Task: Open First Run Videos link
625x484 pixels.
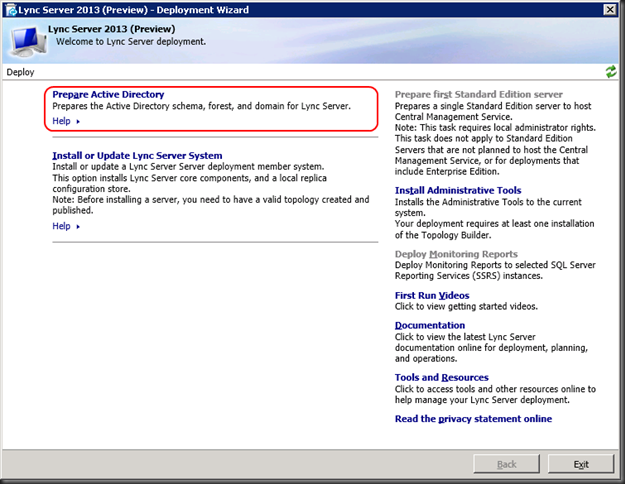Action: click(x=432, y=295)
